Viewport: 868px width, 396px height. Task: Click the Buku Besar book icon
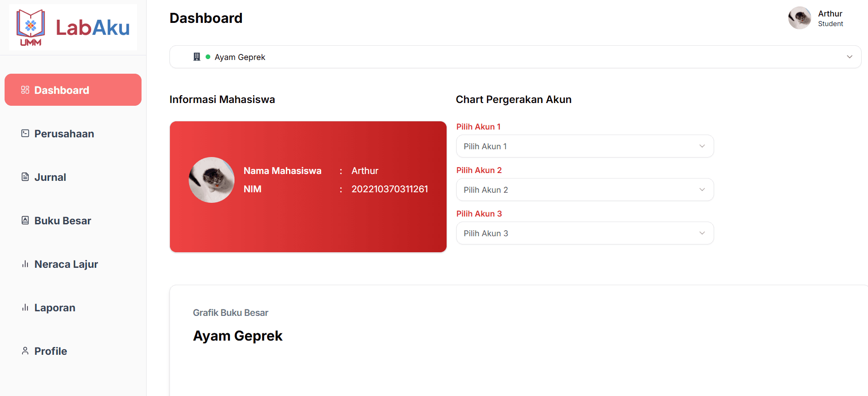tap(25, 220)
